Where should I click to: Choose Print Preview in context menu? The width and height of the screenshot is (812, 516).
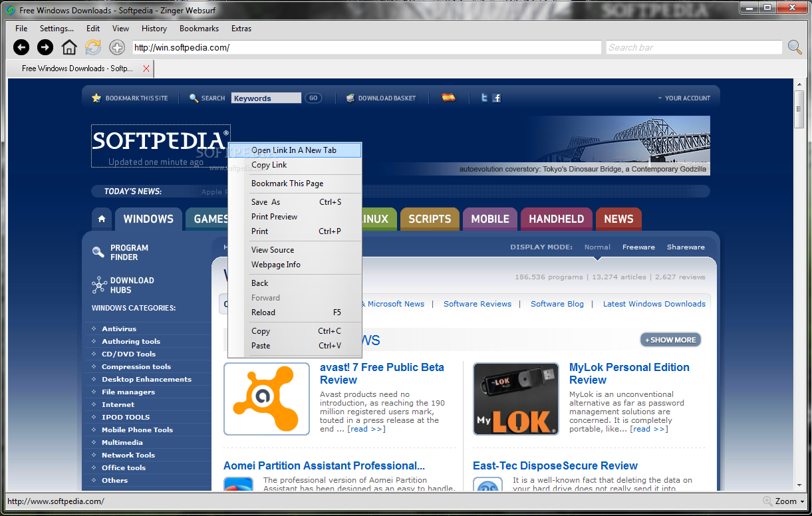click(295, 217)
